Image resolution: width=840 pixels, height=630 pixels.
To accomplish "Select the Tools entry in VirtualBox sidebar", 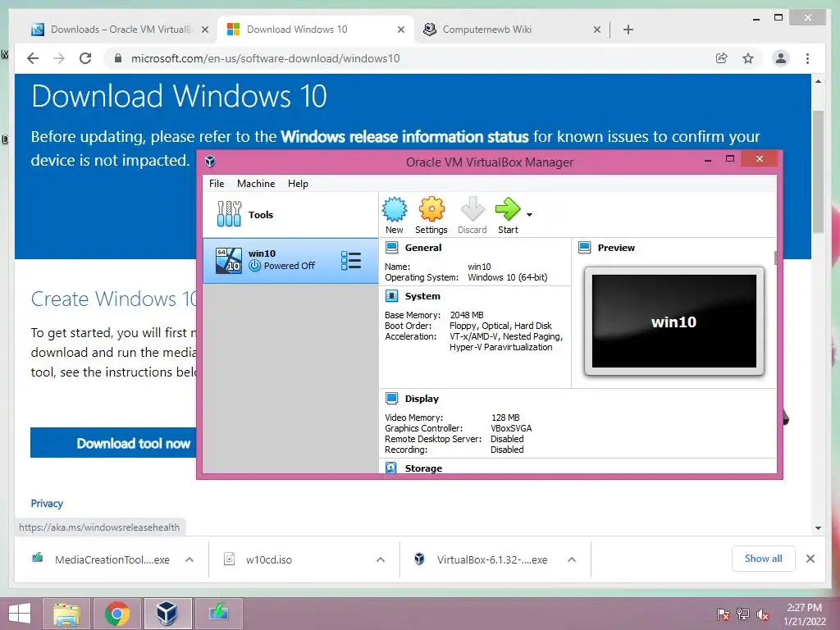I will [x=290, y=214].
